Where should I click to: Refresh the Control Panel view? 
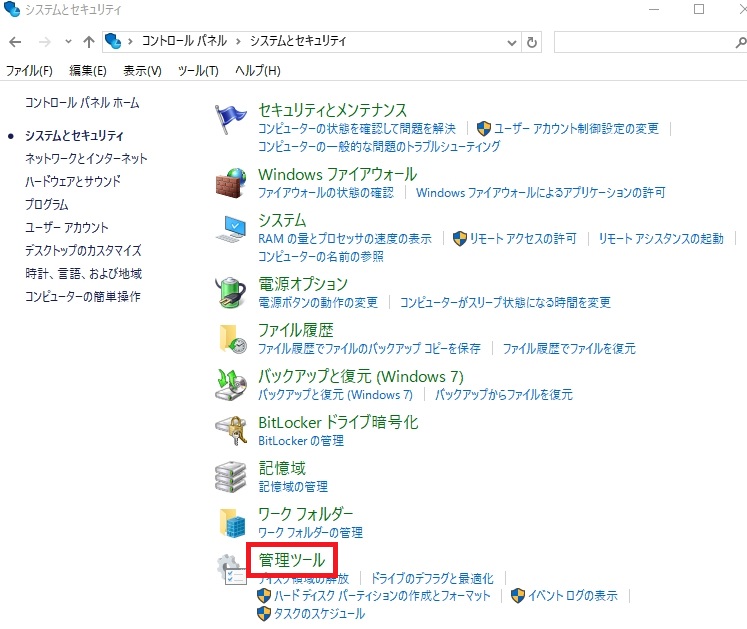(x=532, y=42)
